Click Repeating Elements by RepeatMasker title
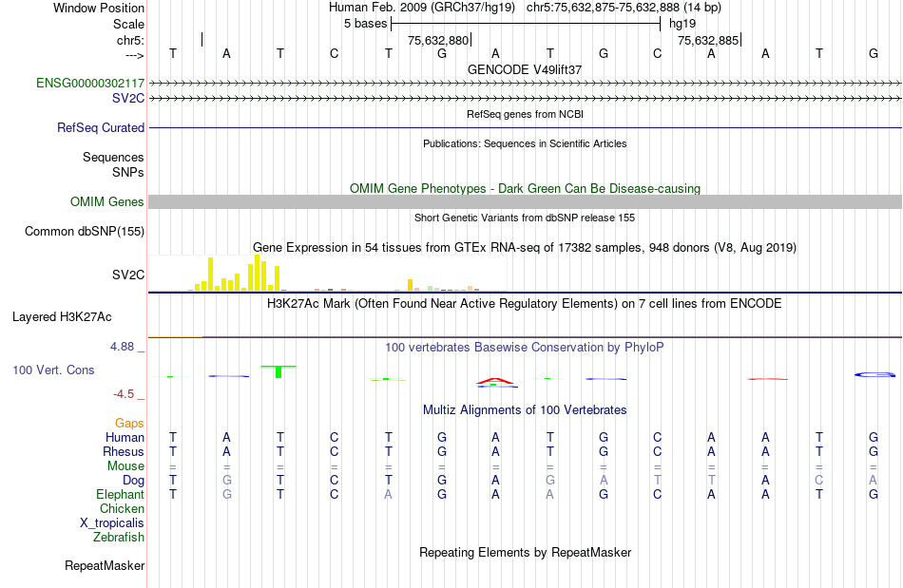Image resolution: width=903 pixels, height=588 pixels. (x=525, y=552)
